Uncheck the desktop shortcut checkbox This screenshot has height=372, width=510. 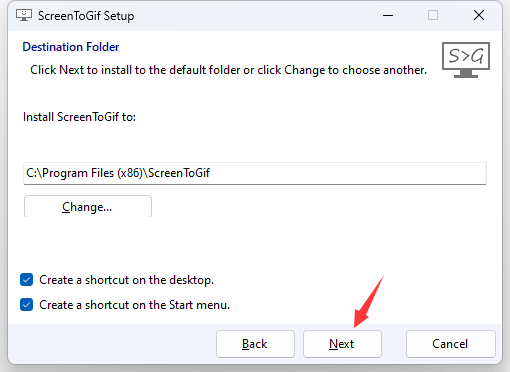pos(27,280)
